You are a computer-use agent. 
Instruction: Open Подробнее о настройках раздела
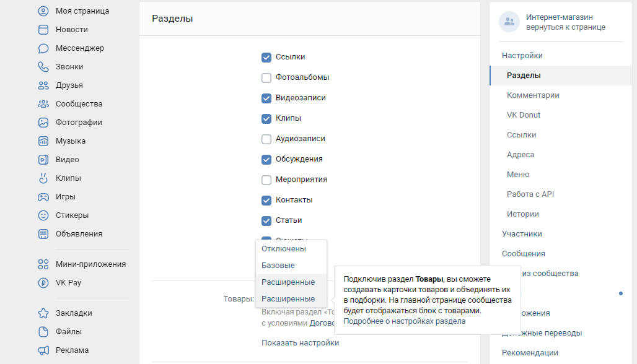[403, 321]
